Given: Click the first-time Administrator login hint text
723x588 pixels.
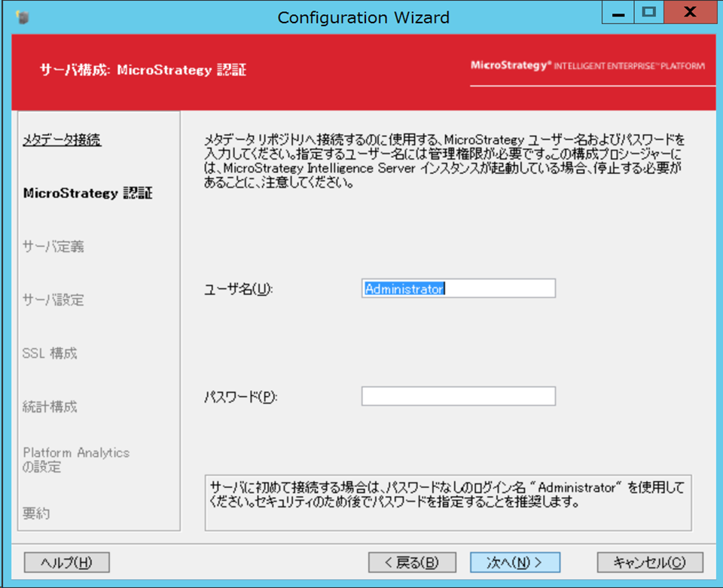Looking at the screenshot, I should click(x=447, y=495).
